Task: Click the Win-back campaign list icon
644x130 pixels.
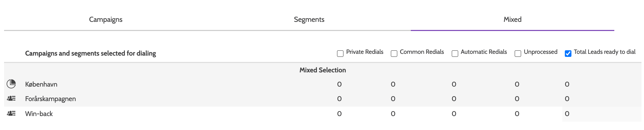Action: [11, 113]
